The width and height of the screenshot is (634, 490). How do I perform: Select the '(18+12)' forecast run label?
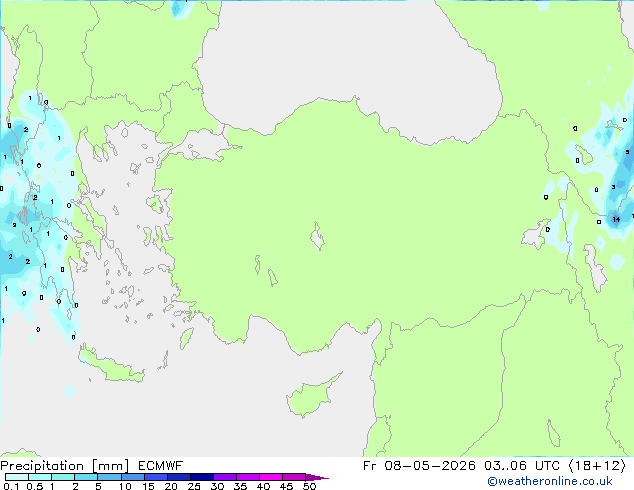tap(597, 466)
